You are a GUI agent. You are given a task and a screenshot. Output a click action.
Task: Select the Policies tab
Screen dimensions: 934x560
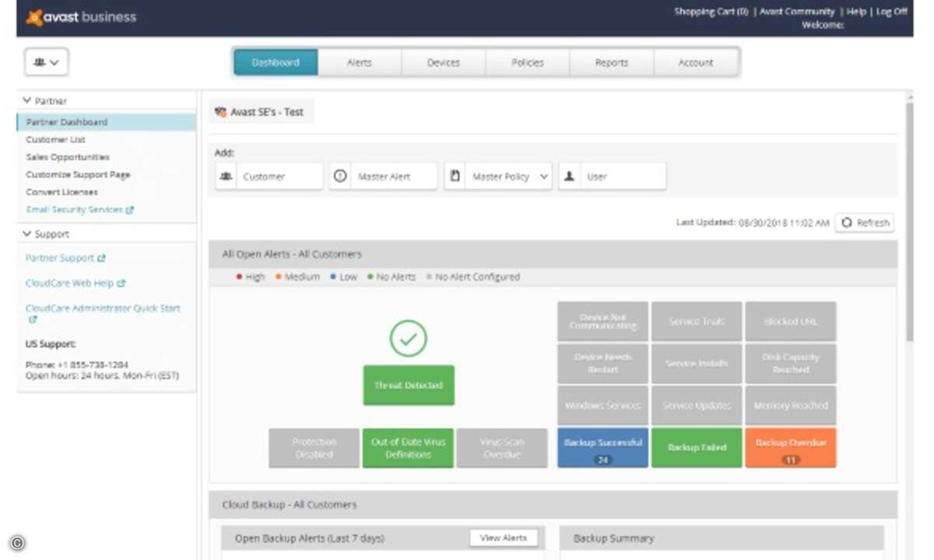pos(528,62)
